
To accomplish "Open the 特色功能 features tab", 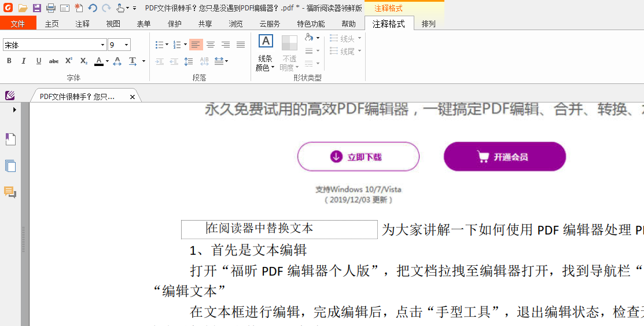I will coord(311,24).
